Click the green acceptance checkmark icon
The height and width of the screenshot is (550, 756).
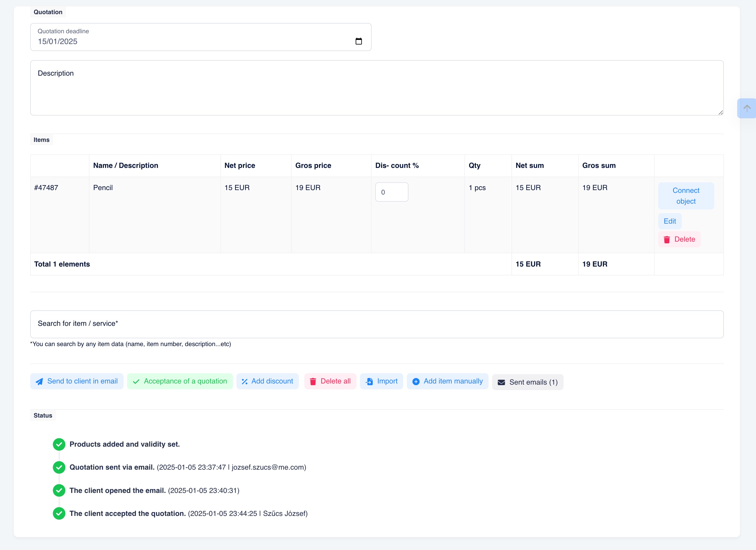coord(136,382)
